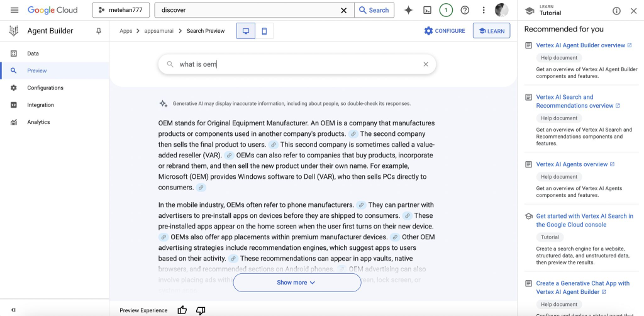Open the Analytics sidebar item

click(x=38, y=122)
